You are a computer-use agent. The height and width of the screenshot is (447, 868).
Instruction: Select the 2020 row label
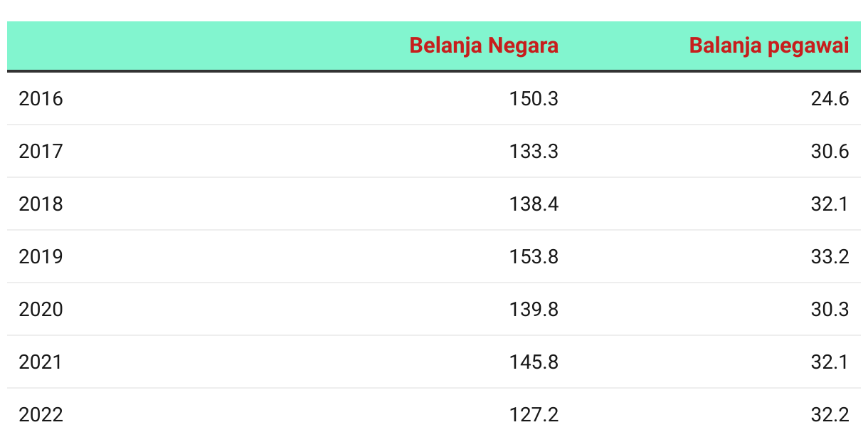pos(41,310)
